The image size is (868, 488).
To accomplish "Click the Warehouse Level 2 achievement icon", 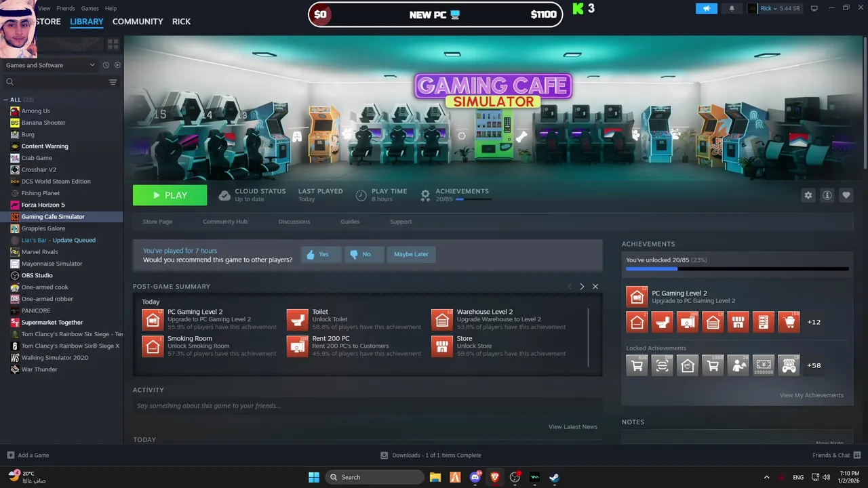I will (442, 320).
